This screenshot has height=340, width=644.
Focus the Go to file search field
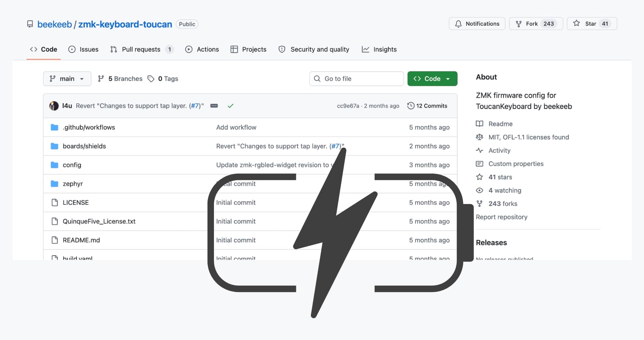pos(357,79)
